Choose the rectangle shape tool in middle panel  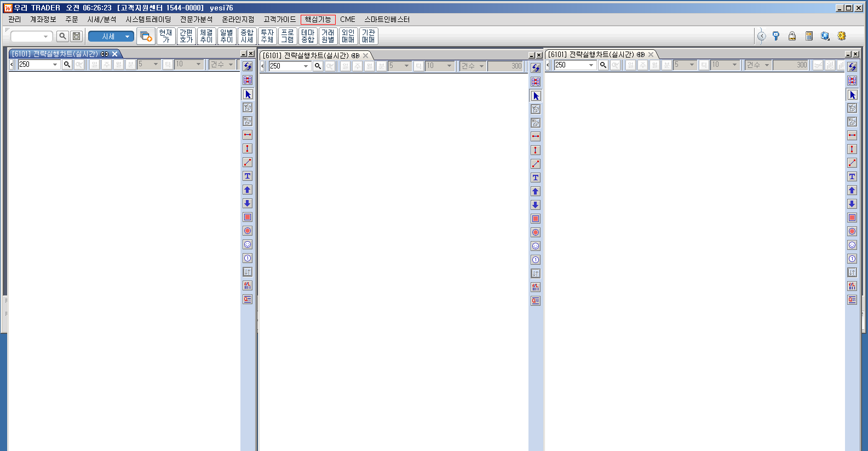pyautogui.click(x=536, y=219)
